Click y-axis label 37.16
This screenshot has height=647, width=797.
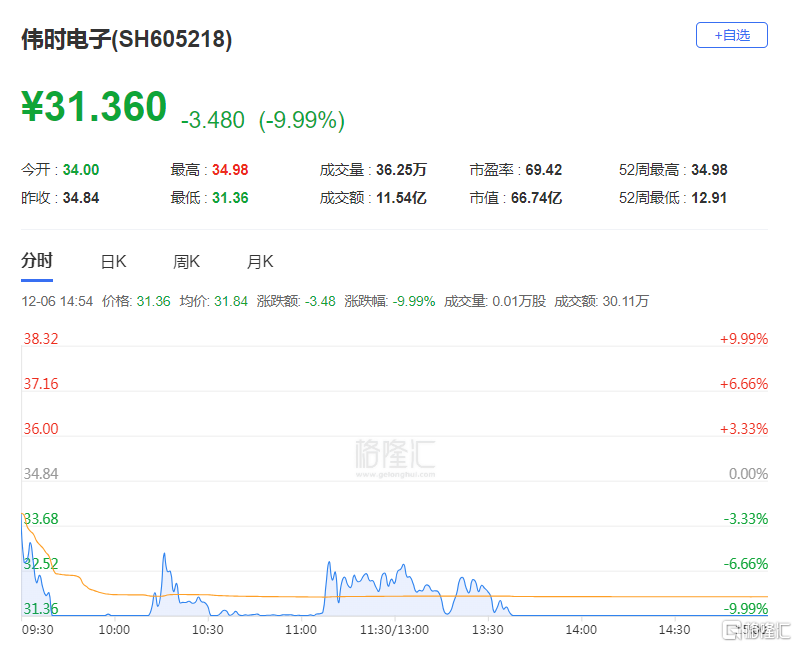pyautogui.click(x=41, y=384)
